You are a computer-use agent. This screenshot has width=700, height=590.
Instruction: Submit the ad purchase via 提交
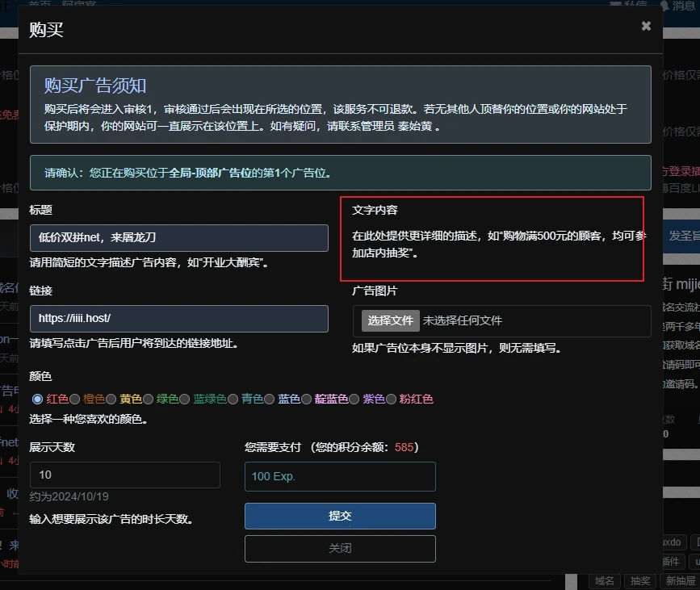(339, 516)
